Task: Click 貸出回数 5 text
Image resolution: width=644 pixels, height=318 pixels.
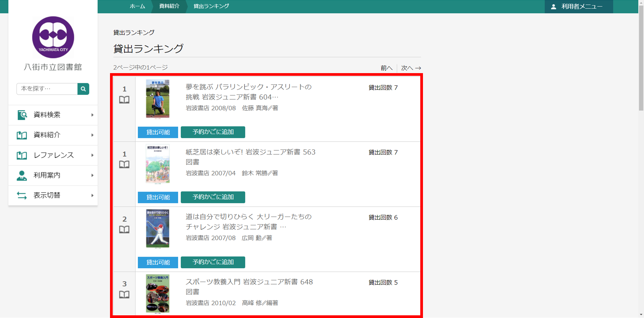Action: point(383,282)
